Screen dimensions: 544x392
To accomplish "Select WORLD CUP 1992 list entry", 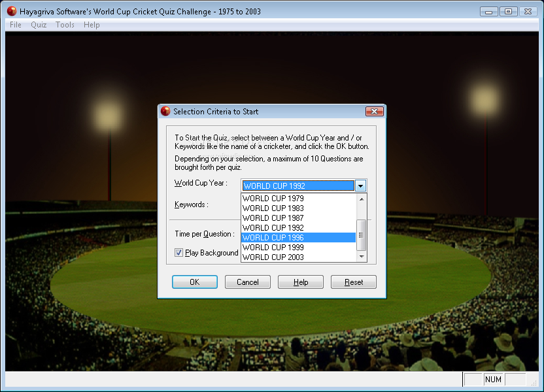I will pos(298,228).
